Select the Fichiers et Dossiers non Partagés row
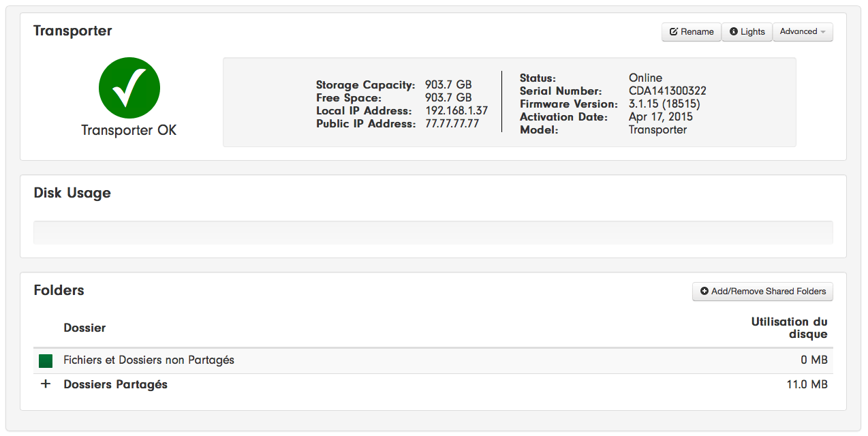 point(433,360)
